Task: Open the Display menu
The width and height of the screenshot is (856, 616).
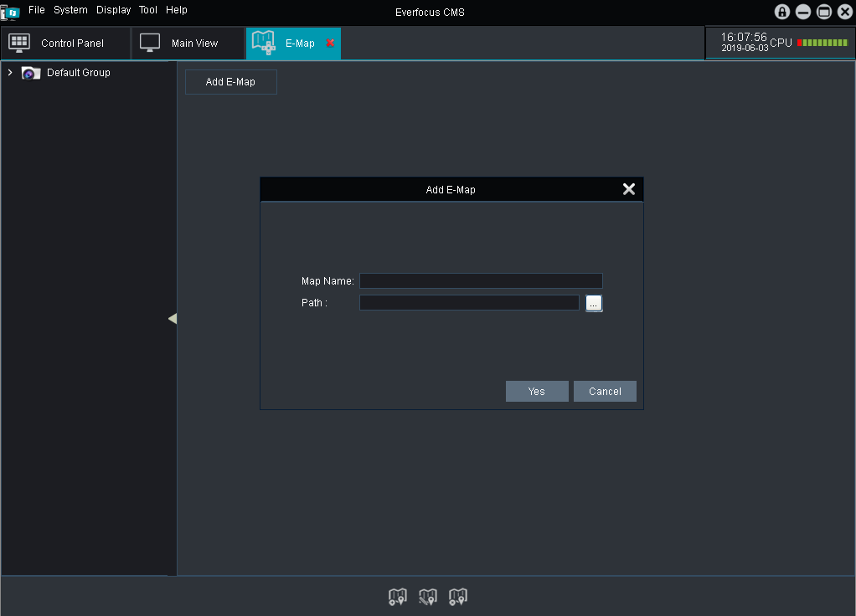Action: click(113, 10)
